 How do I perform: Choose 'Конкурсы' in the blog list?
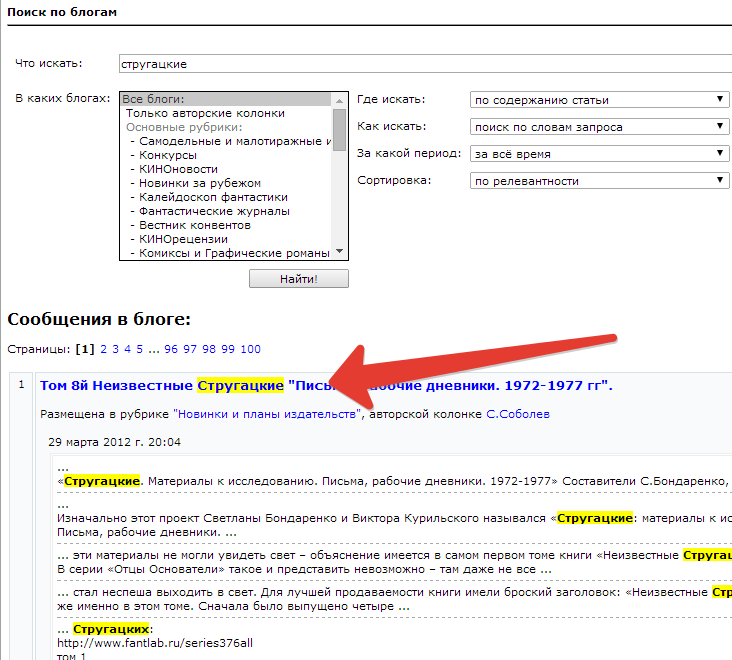click(168, 155)
